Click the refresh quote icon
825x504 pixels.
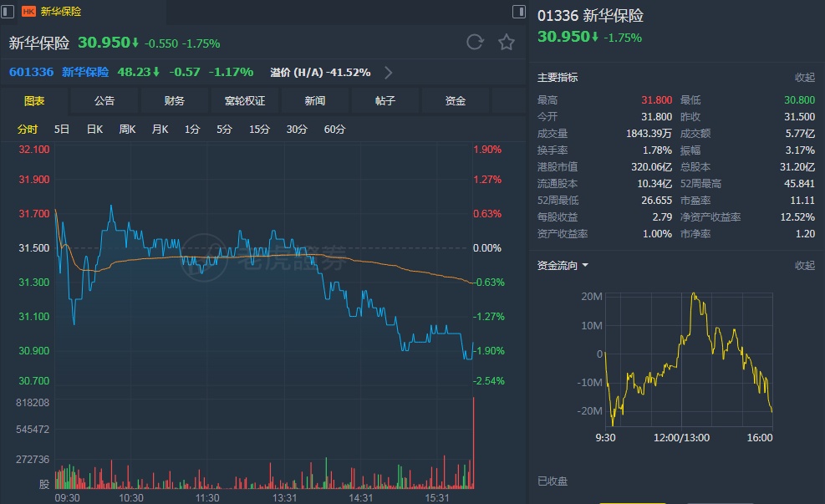[x=475, y=43]
